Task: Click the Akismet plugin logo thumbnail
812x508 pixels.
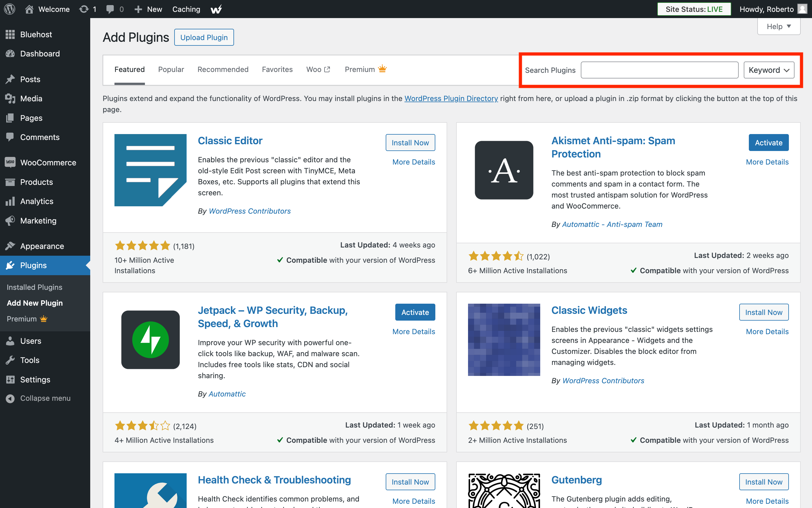Action: click(x=504, y=170)
